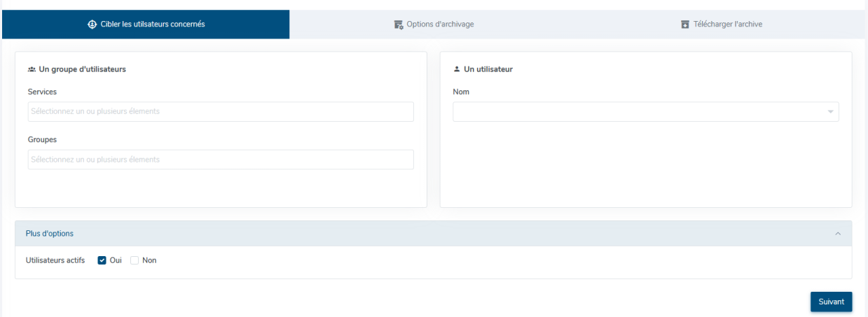Open the Nom dropdown arrow
Image resolution: width=868 pixels, height=317 pixels.
click(x=830, y=112)
